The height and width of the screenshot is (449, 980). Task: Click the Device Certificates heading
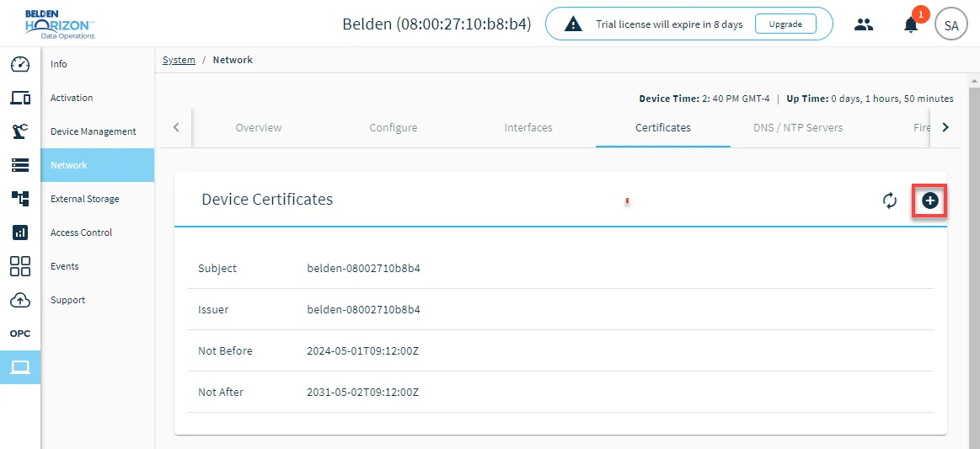(x=267, y=199)
